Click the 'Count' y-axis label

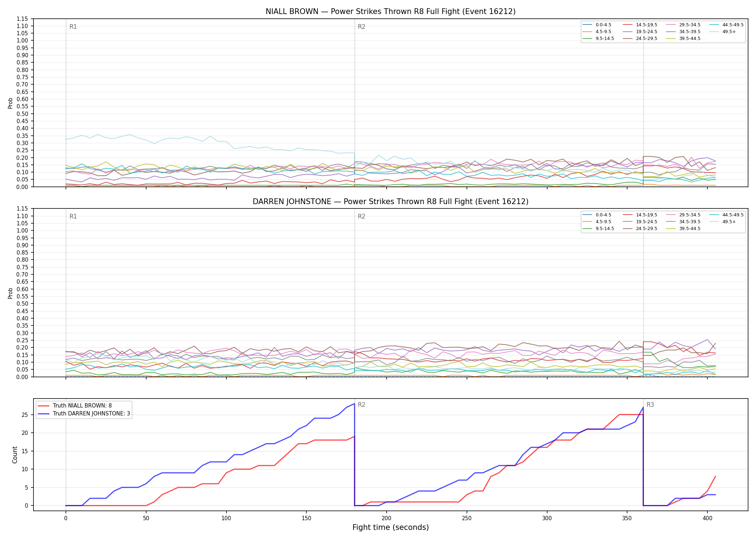point(15,455)
